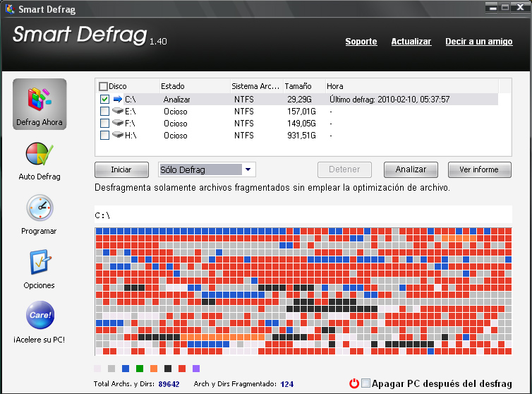Click the F:\ hard drive icon

118,123
